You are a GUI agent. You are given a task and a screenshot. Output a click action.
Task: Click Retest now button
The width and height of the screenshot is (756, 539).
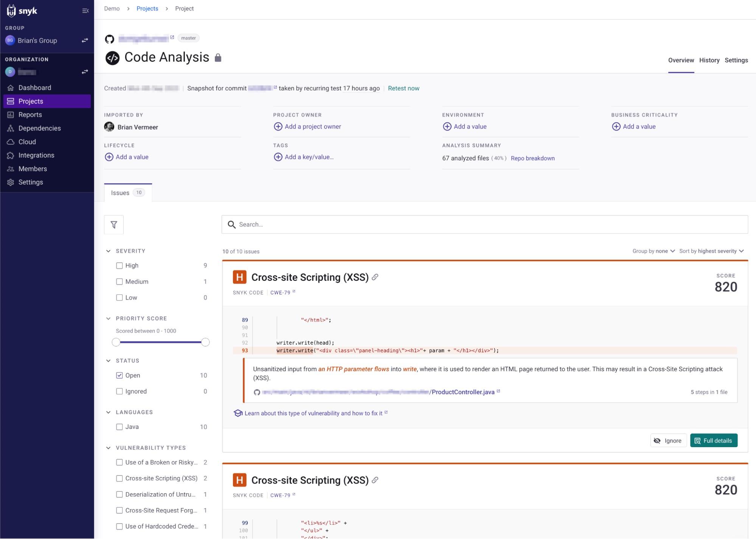point(404,88)
